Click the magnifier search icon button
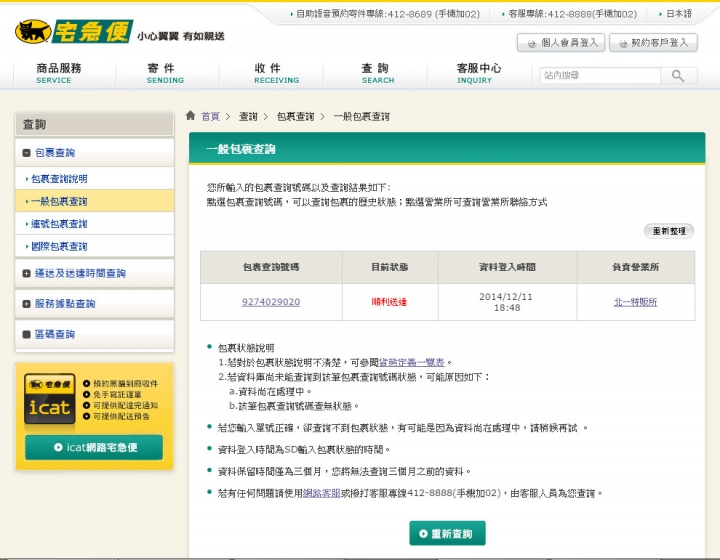The width and height of the screenshot is (720, 560). pyautogui.click(x=678, y=76)
